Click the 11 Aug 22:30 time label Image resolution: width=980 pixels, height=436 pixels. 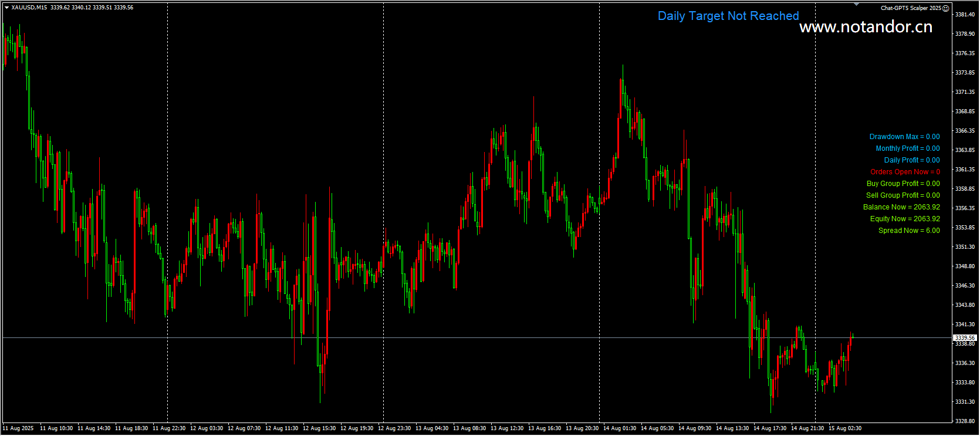[x=169, y=428]
